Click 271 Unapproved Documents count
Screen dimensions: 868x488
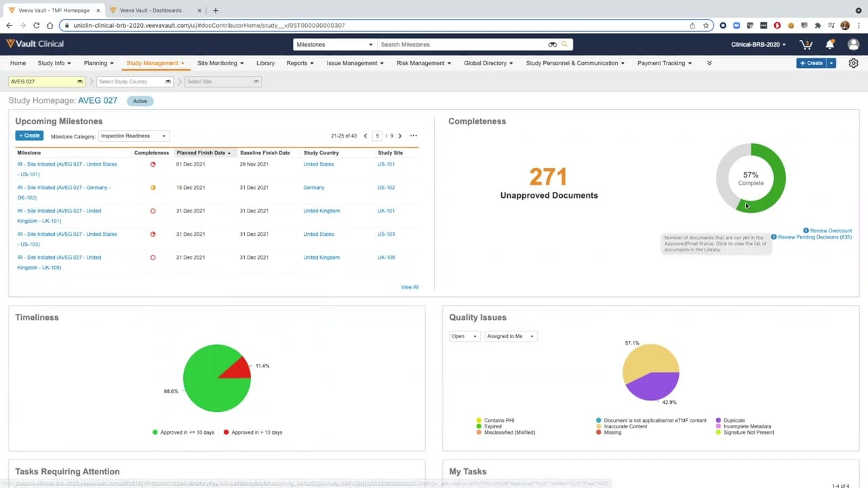coord(548,178)
